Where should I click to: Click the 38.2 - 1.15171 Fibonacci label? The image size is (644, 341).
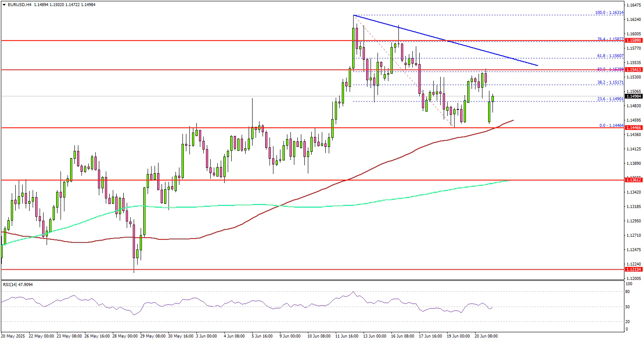click(x=609, y=82)
